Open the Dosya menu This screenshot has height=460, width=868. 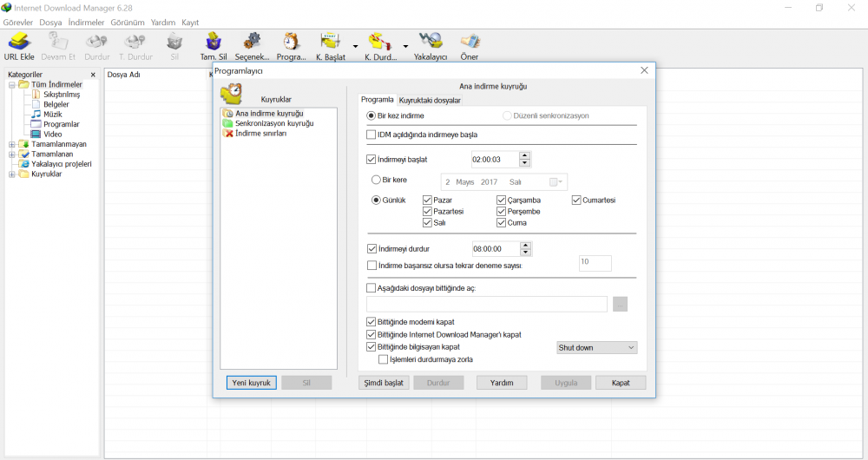click(x=50, y=23)
